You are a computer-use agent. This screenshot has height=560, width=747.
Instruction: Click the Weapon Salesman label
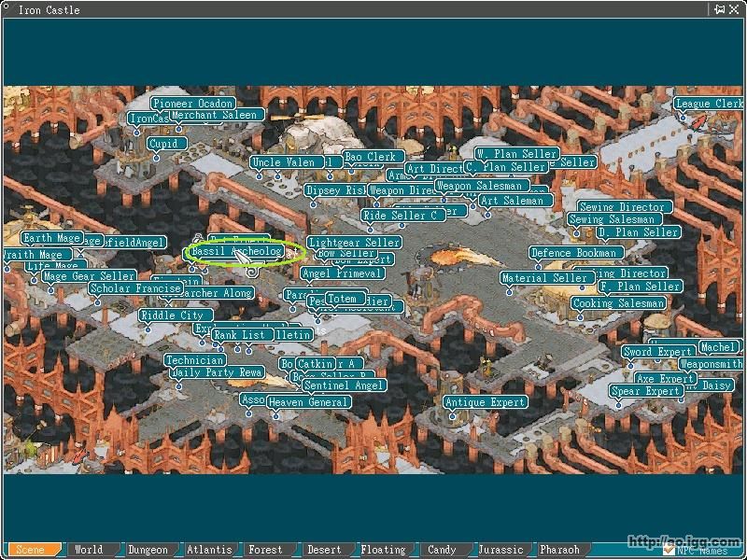pyautogui.click(x=482, y=185)
